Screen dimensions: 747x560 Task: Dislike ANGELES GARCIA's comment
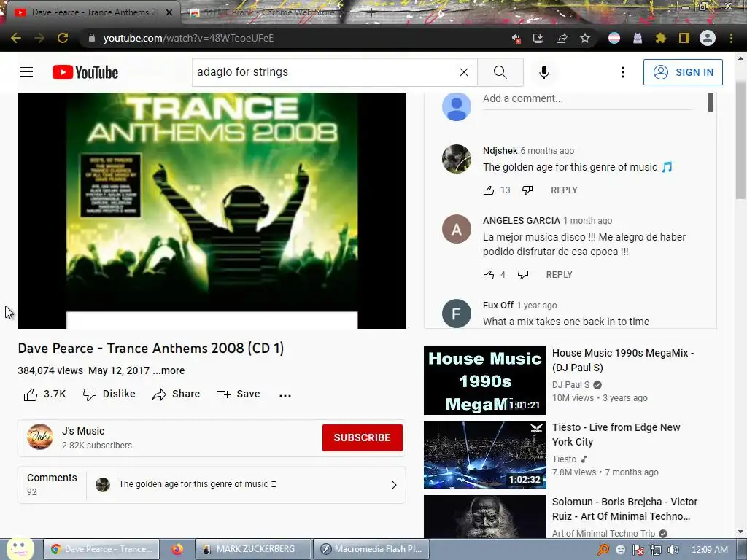coord(523,275)
